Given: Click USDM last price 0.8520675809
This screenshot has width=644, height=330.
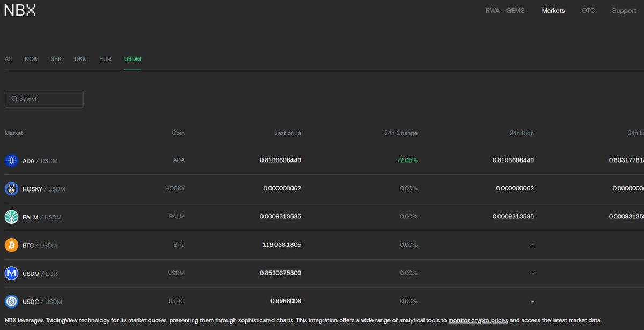Looking at the screenshot, I should click(x=280, y=273).
